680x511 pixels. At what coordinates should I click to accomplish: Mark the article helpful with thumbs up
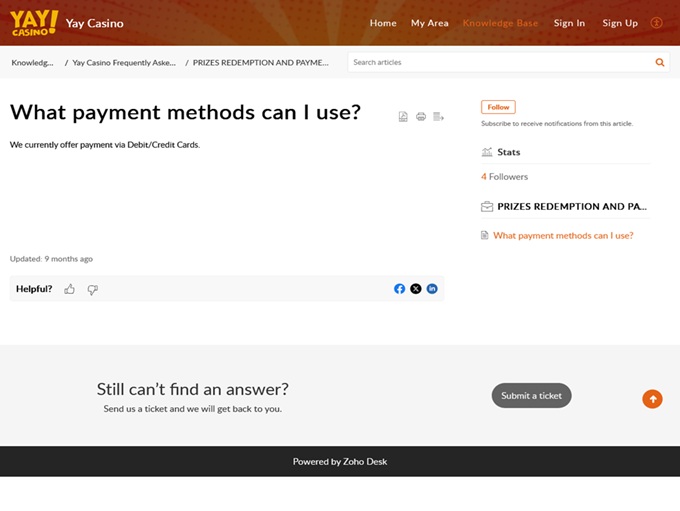click(70, 289)
